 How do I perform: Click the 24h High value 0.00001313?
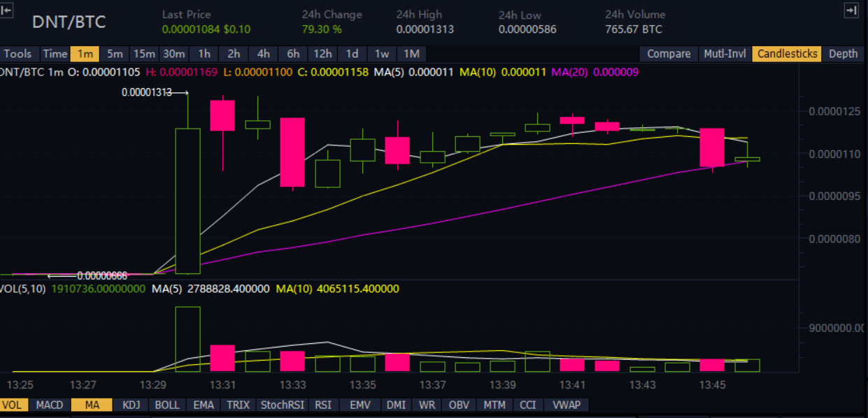point(425,29)
